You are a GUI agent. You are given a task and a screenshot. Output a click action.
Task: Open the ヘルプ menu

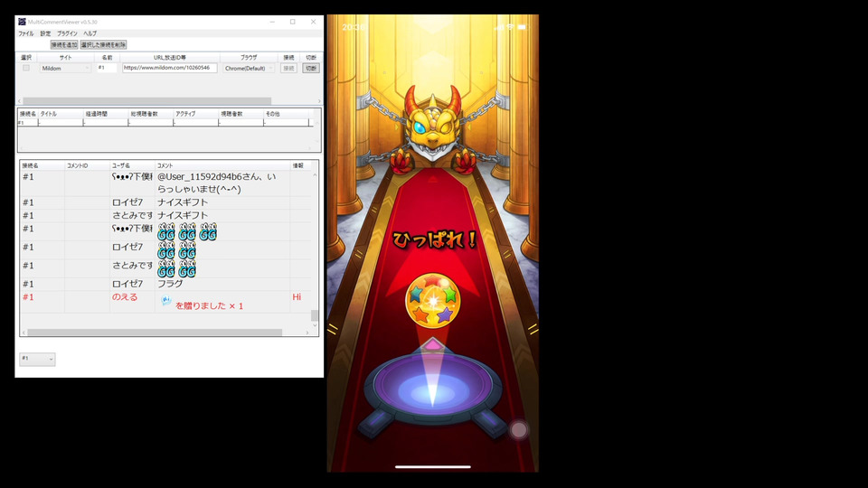pyautogui.click(x=90, y=33)
